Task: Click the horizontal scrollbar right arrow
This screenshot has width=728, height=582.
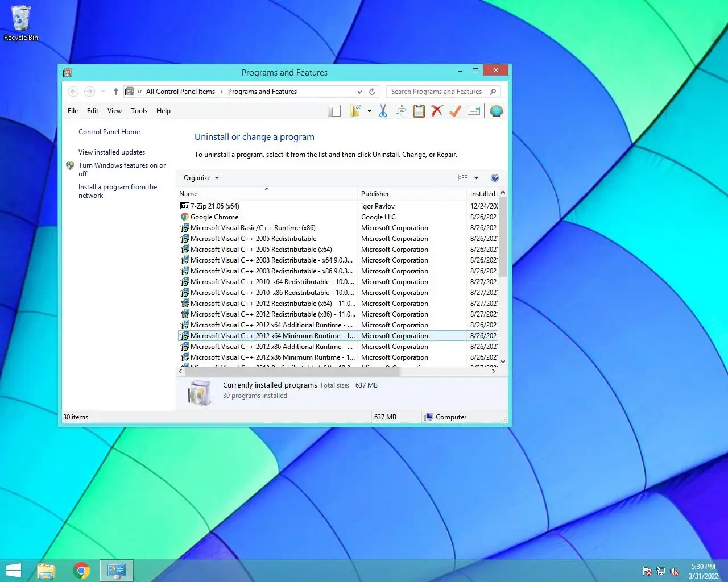Action: (x=494, y=371)
